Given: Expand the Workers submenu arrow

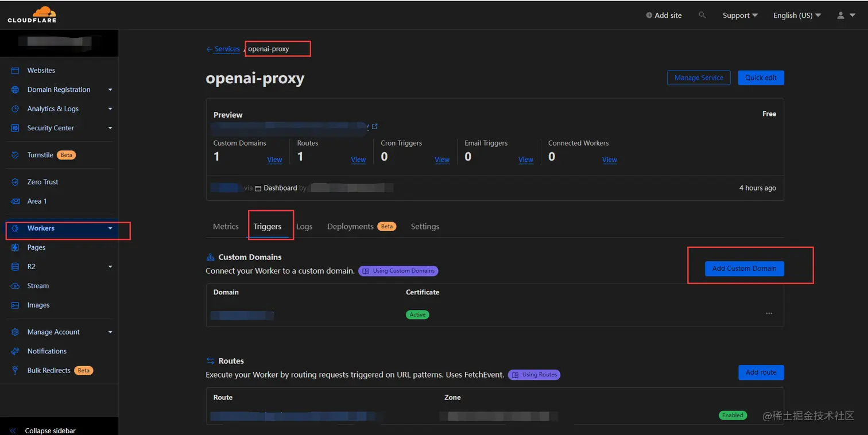Looking at the screenshot, I should coord(110,228).
